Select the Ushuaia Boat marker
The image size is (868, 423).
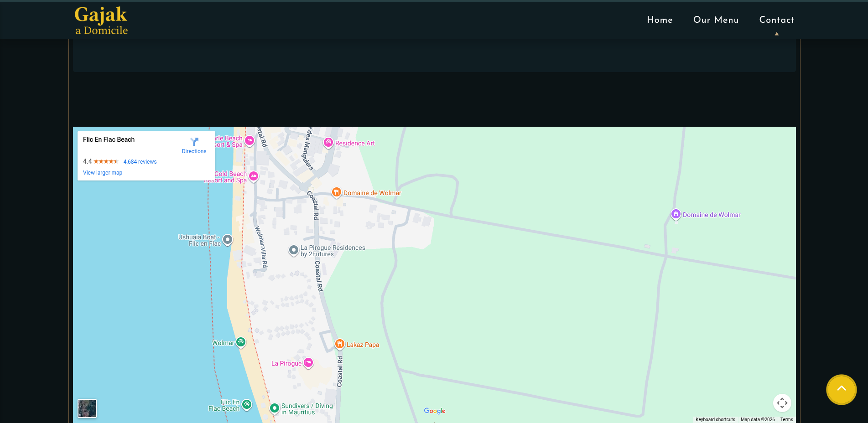click(x=227, y=239)
